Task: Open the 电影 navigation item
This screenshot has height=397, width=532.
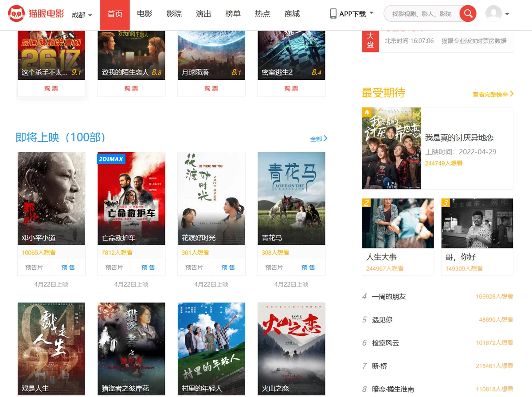Action: (x=145, y=14)
